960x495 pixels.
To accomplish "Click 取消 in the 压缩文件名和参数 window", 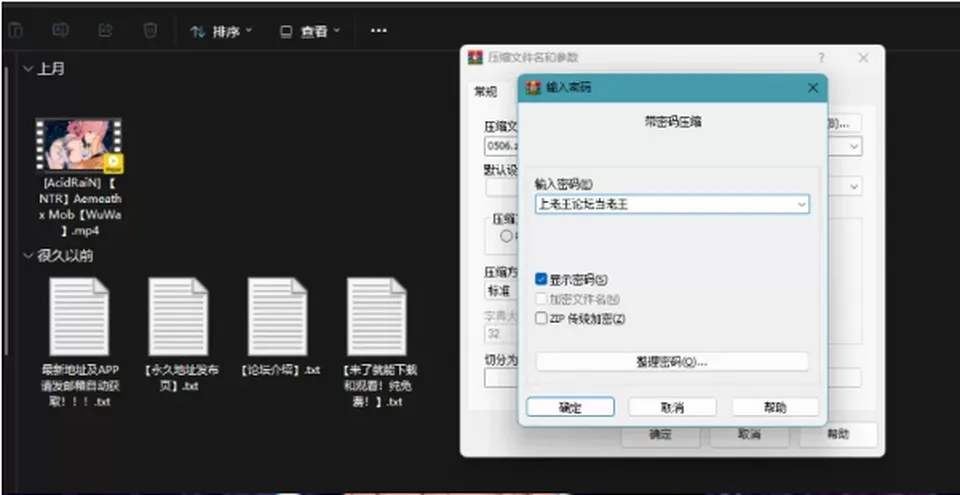I will (749, 434).
